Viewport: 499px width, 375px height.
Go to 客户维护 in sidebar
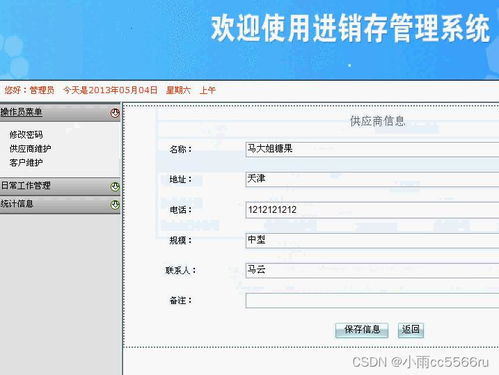[26, 163]
